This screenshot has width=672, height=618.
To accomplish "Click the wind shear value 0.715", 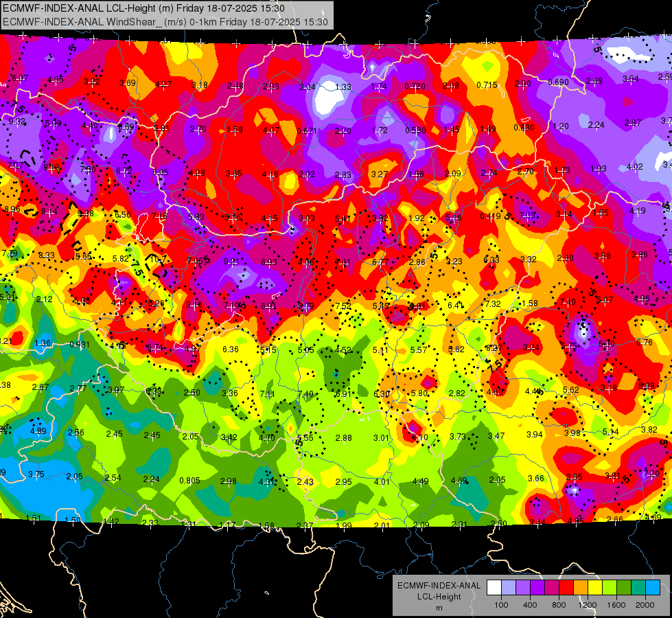I will pyautogui.click(x=487, y=85).
